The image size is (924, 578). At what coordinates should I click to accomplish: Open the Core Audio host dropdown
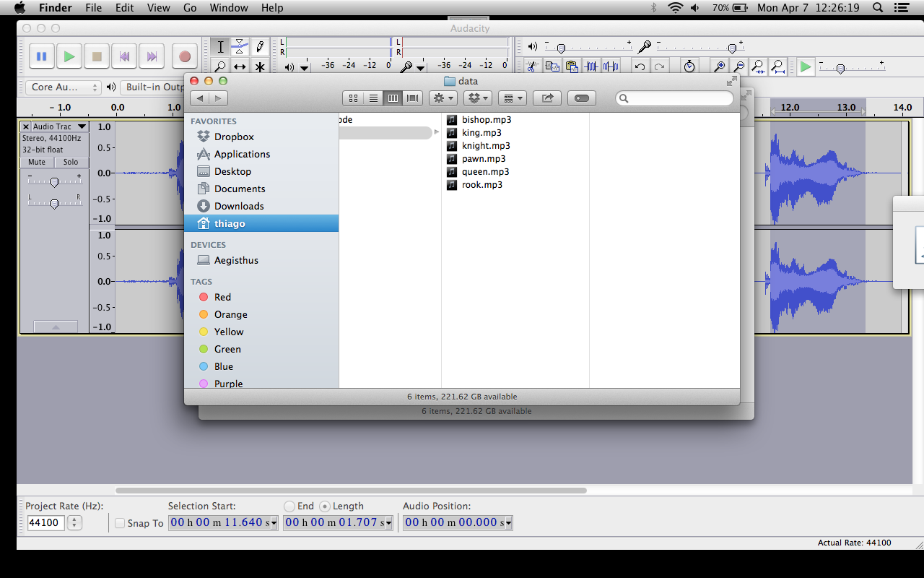64,87
